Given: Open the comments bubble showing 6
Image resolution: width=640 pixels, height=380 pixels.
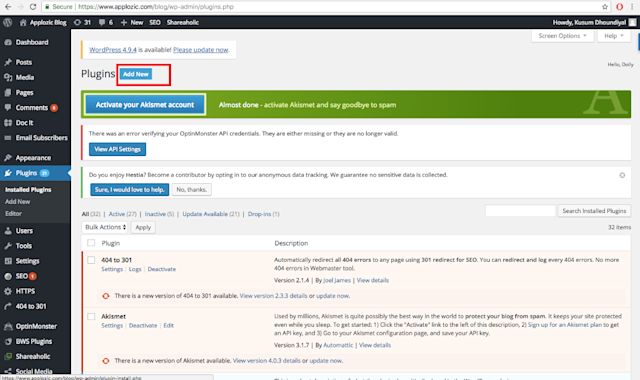Looking at the screenshot, I should 106,22.
